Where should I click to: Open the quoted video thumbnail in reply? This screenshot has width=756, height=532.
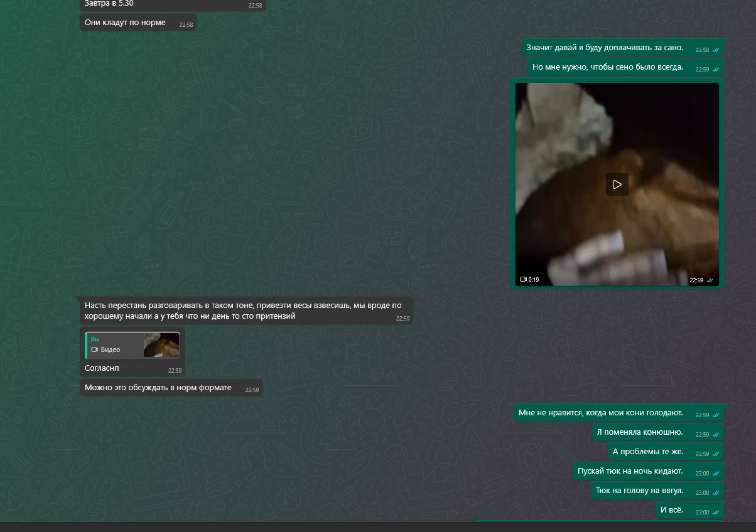(161, 345)
